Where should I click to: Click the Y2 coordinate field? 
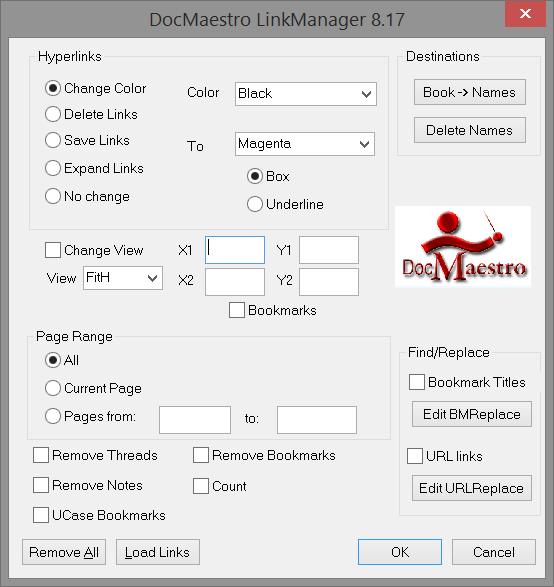coord(329,282)
